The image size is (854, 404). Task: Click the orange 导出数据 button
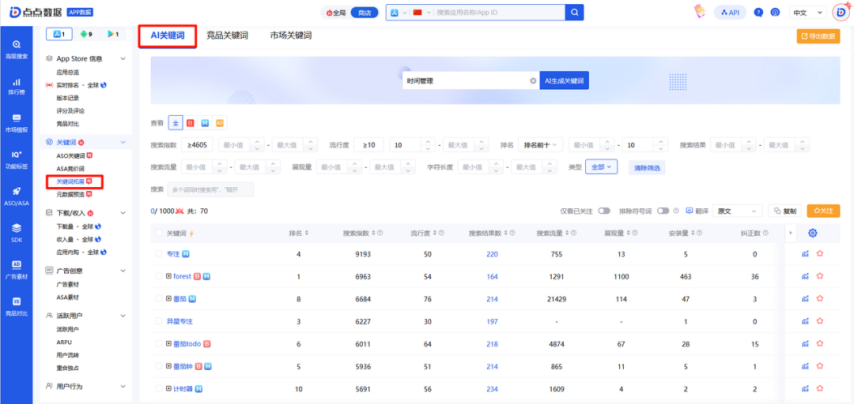pos(818,36)
